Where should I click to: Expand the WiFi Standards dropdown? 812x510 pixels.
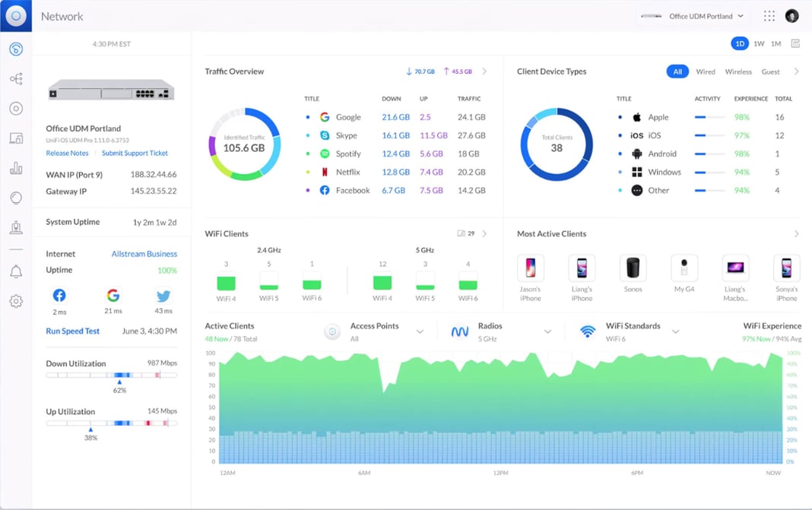click(x=675, y=331)
